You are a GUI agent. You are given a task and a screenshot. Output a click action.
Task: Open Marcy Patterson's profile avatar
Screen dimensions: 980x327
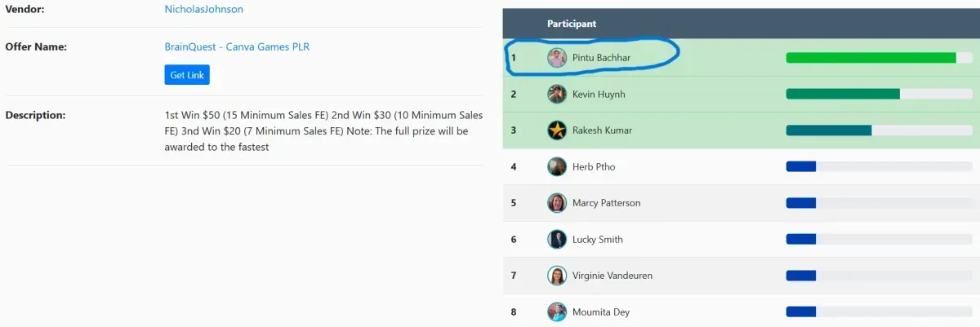click(557, 203)
